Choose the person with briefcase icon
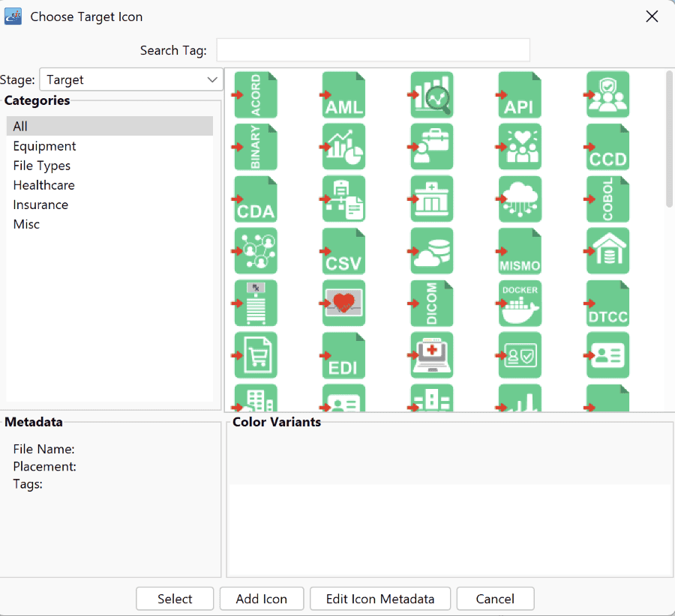Viewport: 675px width, 616px height. 432,147
